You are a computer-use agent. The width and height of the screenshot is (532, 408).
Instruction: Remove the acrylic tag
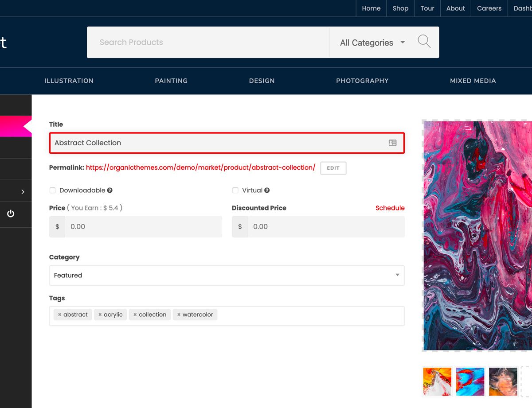click(x=100, y=315)
